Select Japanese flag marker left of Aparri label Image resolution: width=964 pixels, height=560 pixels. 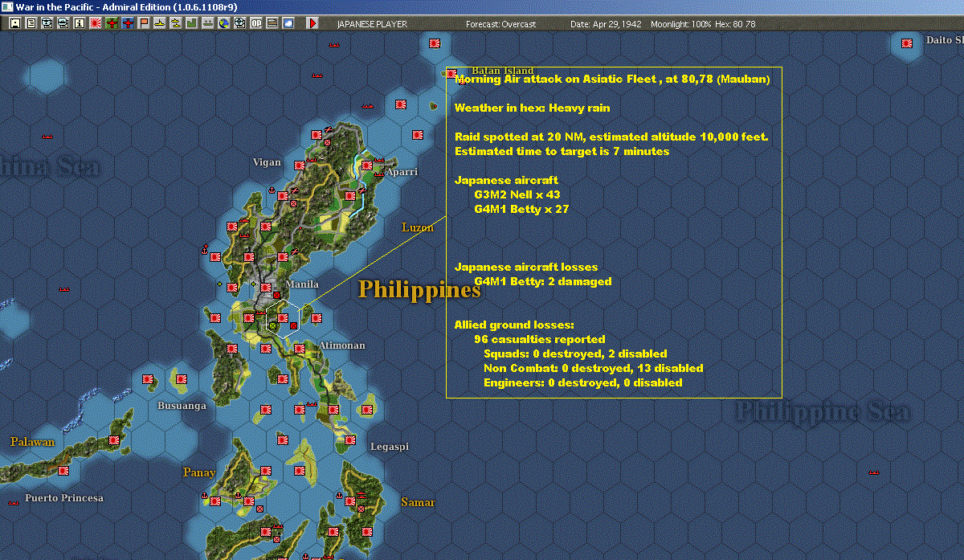366,166
